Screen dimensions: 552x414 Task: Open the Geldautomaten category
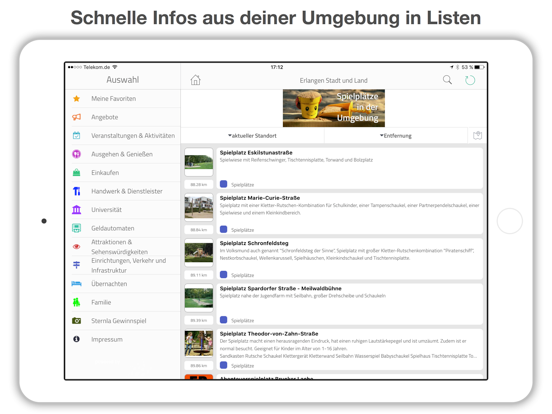click(x=123, y=228)
